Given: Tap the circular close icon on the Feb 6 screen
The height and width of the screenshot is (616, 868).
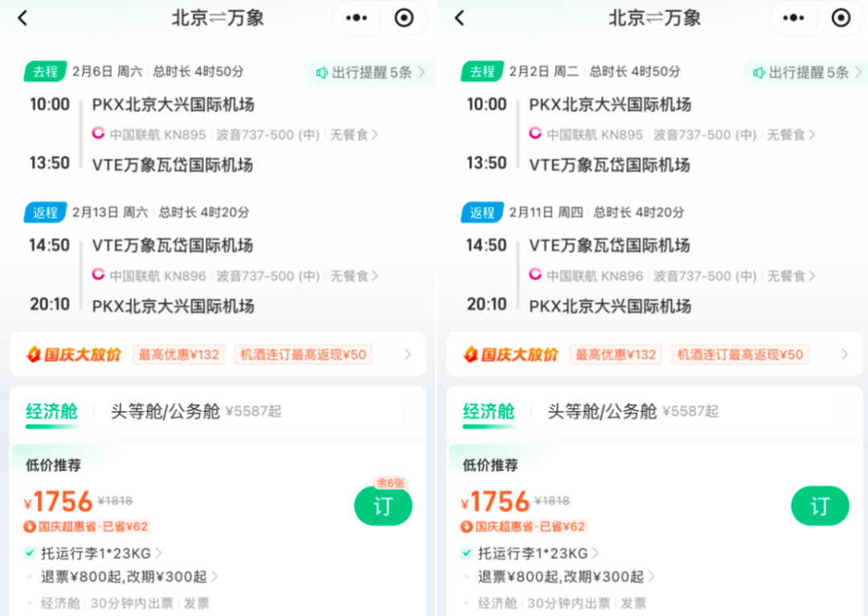Looking at the screenshot, I should [x=404, y=18].
